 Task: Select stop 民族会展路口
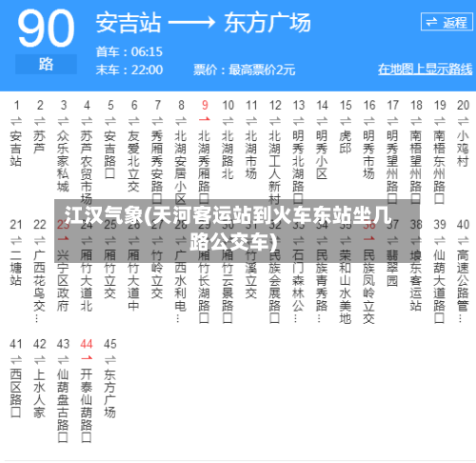point(274,287)
